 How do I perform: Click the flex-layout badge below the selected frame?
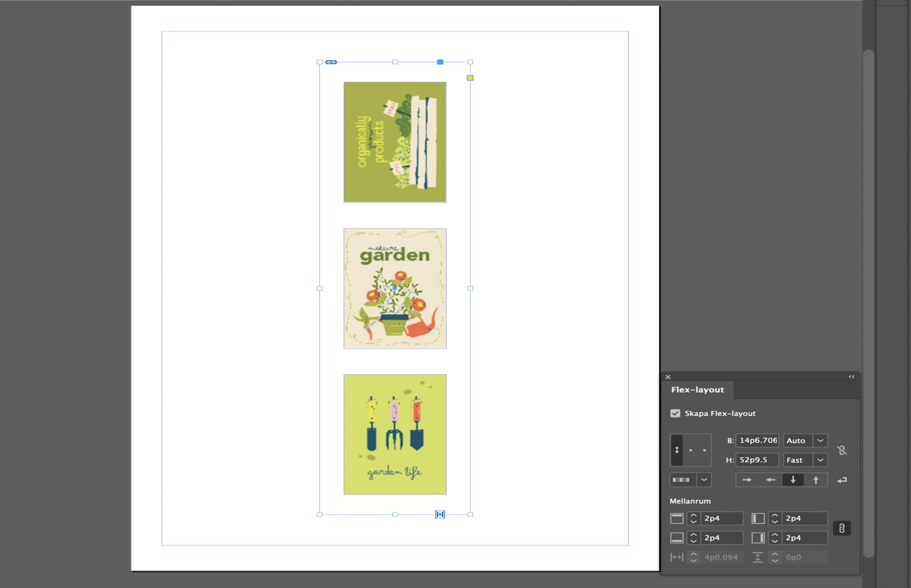440,514
